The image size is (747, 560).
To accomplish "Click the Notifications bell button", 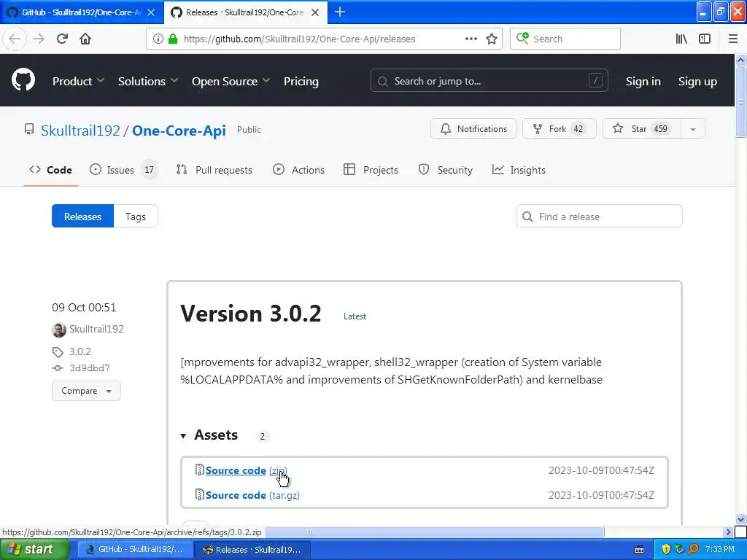I will click(x=473, y=128).
